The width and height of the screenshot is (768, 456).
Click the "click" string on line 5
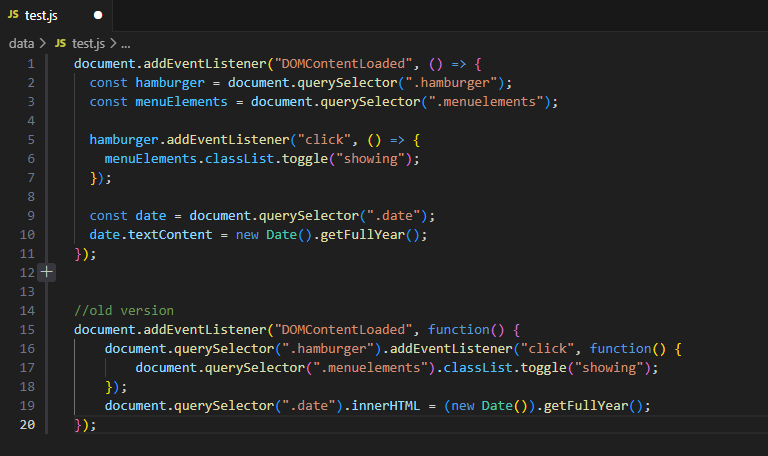324,140
